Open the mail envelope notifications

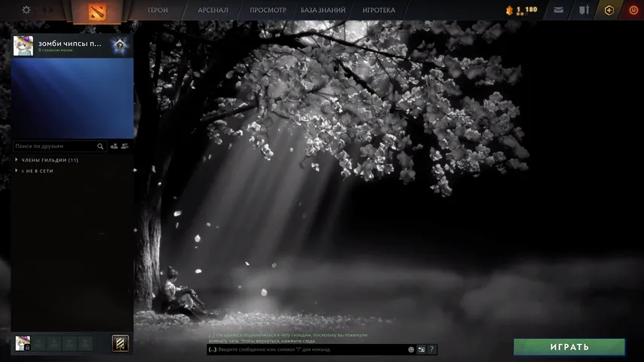pos(558,10)
